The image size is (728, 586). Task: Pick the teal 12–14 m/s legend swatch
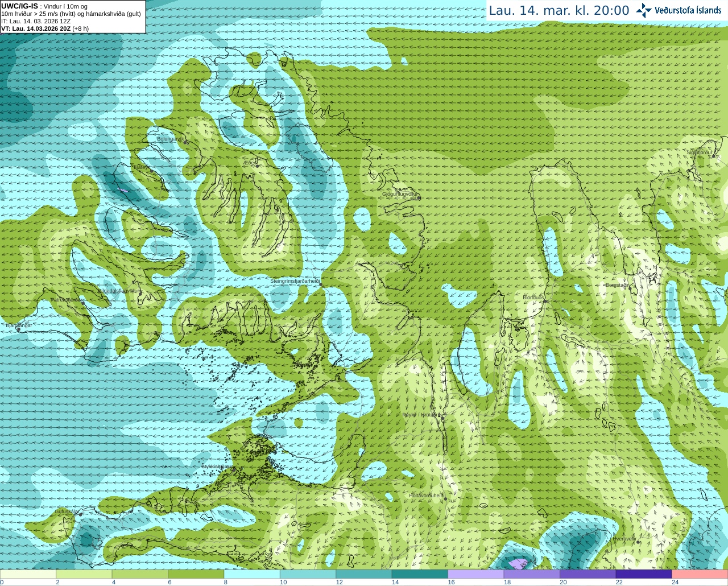click(x=364, y=574)
